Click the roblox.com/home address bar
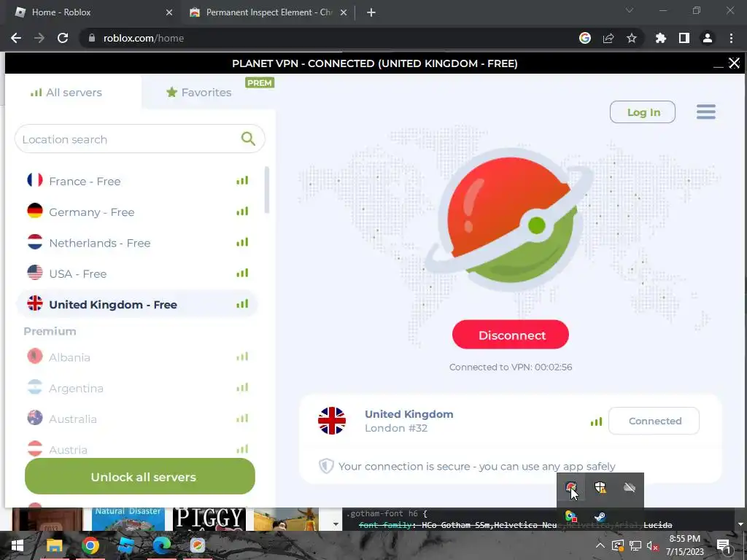 click(329, 38)
